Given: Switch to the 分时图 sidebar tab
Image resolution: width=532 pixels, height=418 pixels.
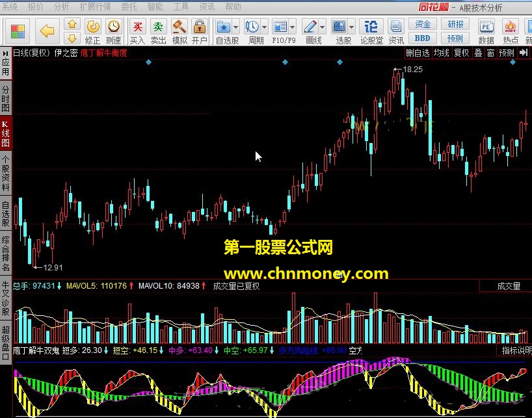Looking at the screenshot, I should tap(5, 98).
